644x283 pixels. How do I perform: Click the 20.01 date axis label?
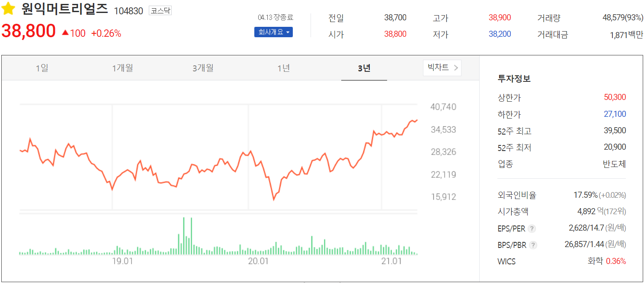tap(258, 261)
